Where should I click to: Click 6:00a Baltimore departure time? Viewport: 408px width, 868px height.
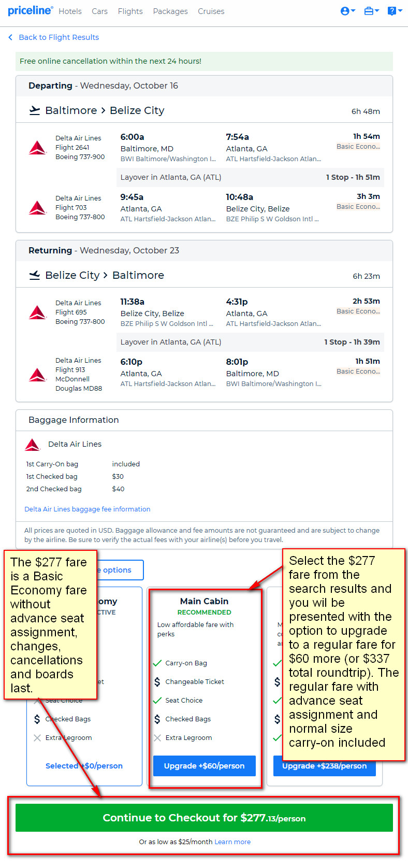pos(133,137)
